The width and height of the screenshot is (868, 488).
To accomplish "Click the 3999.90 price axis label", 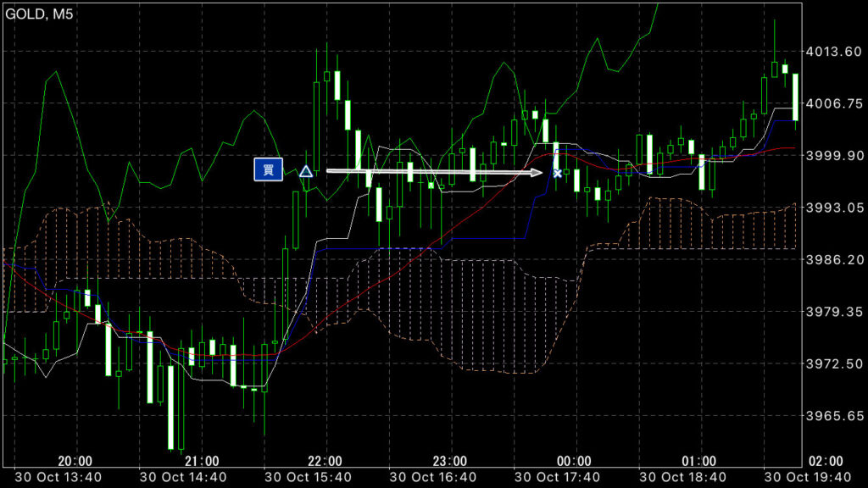I will [x=833, y=156].
